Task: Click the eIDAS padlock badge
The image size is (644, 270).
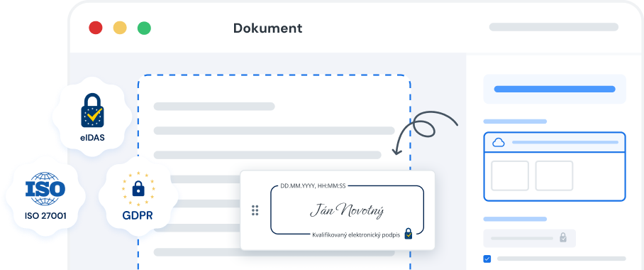Action: pos(92,117)
